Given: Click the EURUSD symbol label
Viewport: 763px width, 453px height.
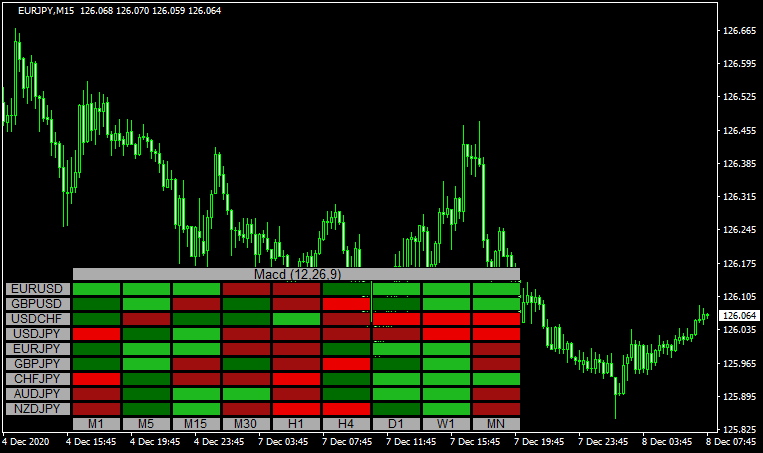Looking at the screenshot, I should (x=38, y=289).
